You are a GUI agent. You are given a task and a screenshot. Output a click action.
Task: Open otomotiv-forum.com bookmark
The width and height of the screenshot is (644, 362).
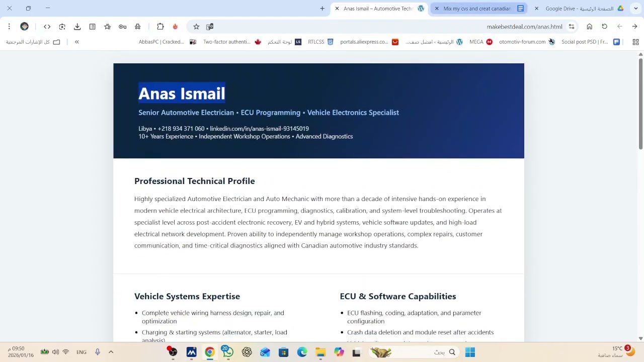[527, 42]
